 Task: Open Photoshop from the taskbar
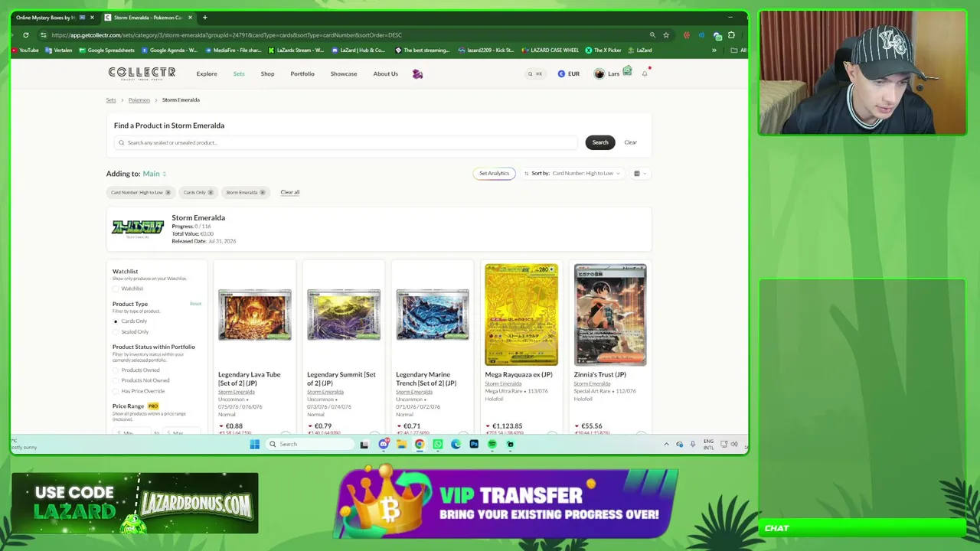pyautogui.click(x=474, y=444)
